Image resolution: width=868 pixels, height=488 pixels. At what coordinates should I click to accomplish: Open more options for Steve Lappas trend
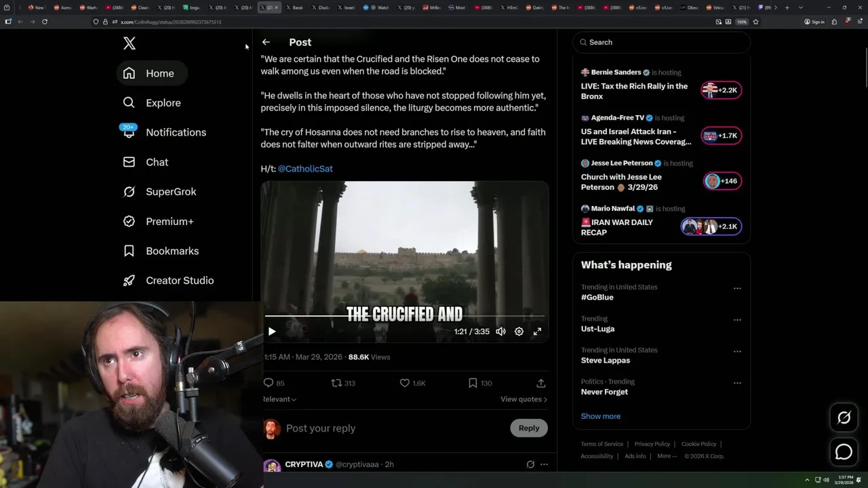tap(737, 351)
